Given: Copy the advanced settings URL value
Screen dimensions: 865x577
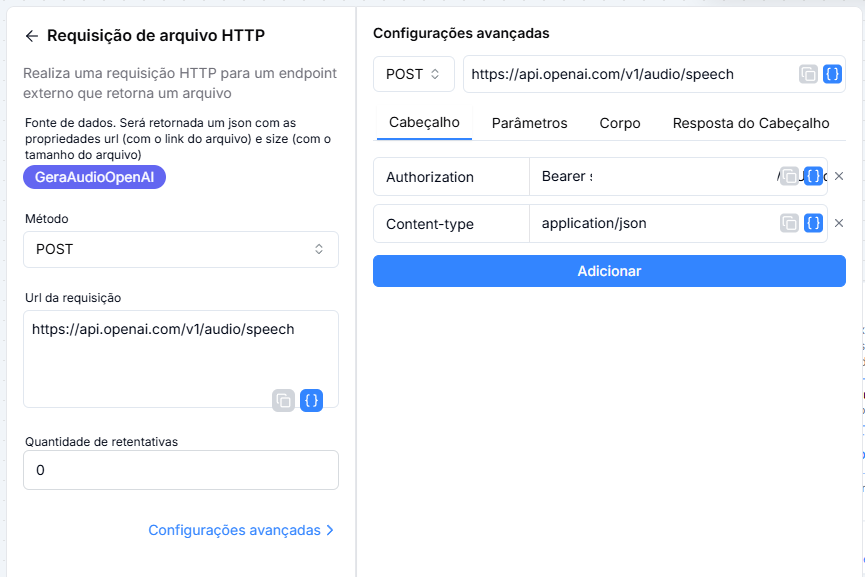Looking at the screenshot, I should 808,74.
